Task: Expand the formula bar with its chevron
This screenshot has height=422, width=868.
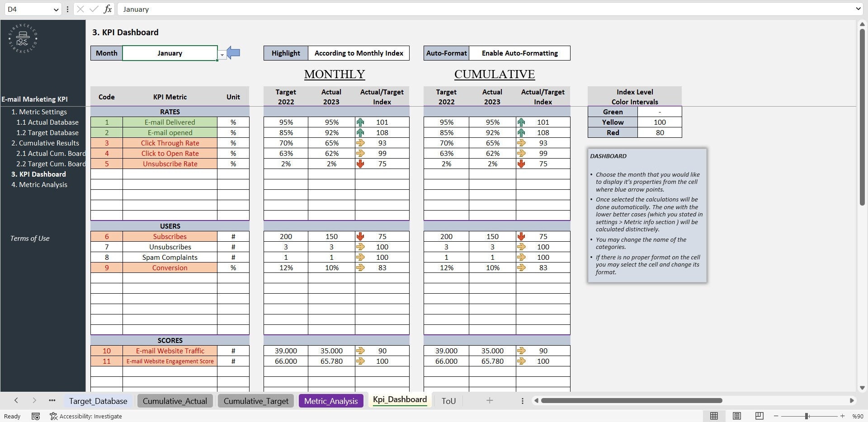Action: (857, 9)
